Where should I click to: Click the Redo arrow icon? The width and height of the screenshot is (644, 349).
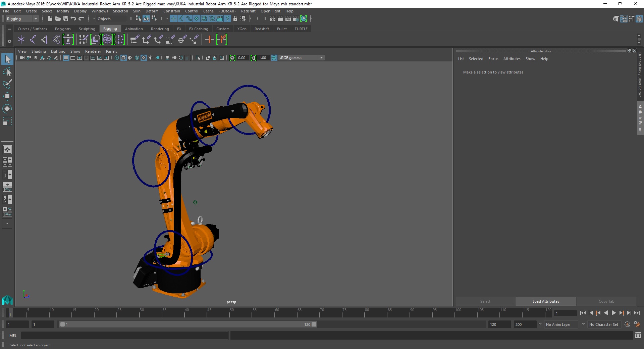81,19
